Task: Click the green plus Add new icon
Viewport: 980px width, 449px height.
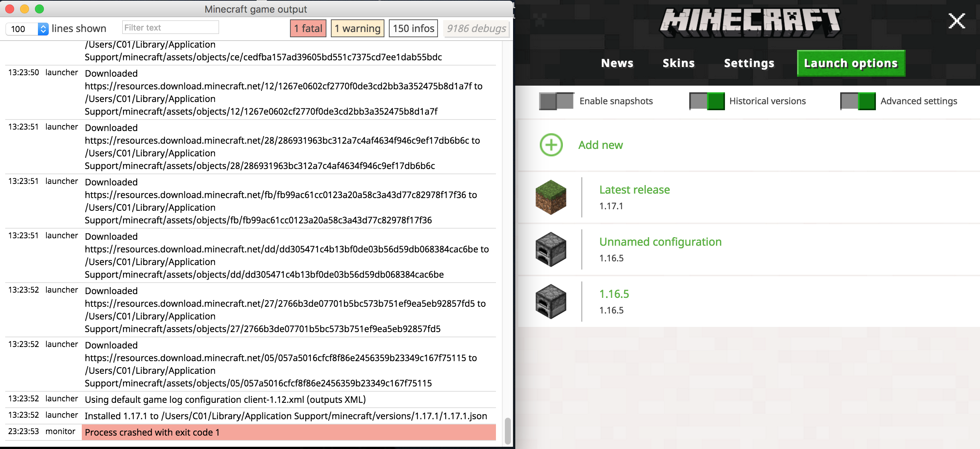Action: pyautogui.click(x=551, y=145)
